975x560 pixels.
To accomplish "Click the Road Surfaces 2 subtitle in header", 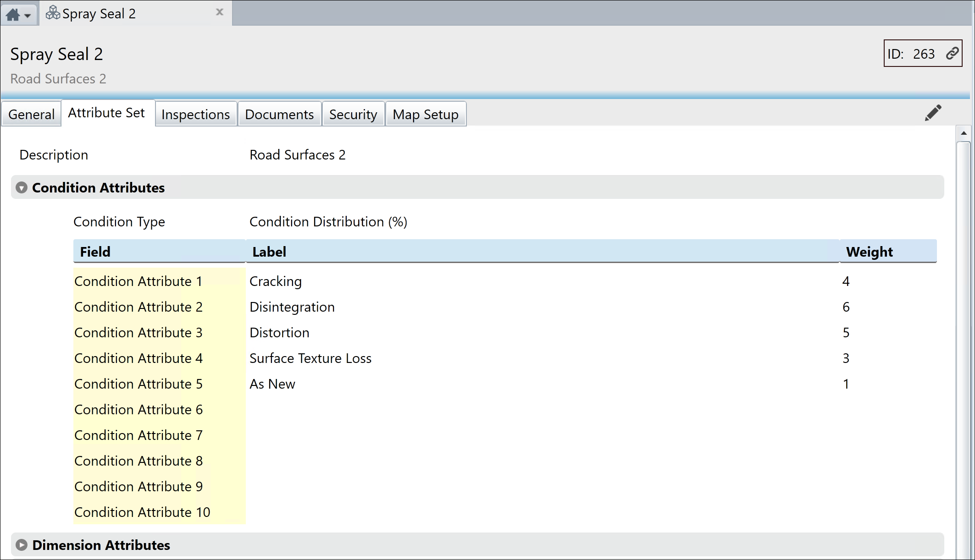I will [58, 79].
